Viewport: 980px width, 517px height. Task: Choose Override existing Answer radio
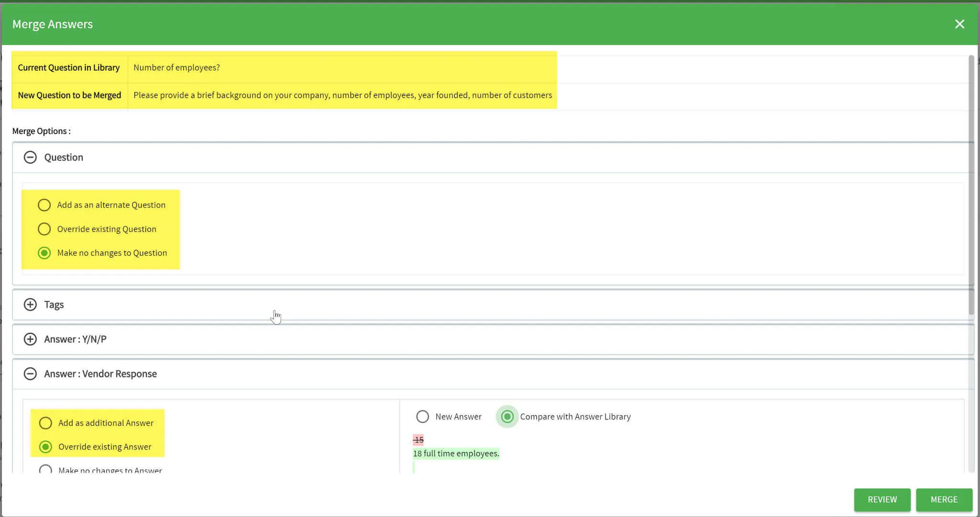45,447
